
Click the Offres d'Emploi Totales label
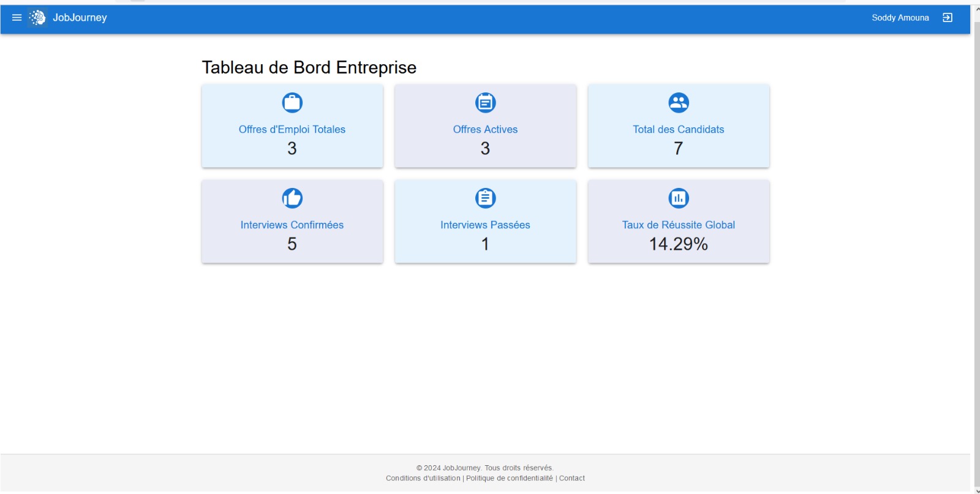coord(292,130)
